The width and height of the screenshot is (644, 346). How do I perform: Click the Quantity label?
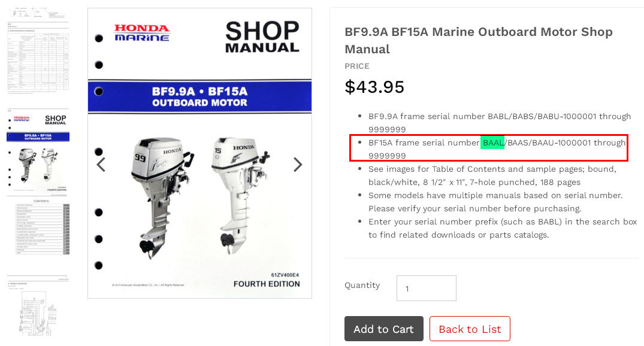(362, 286)
